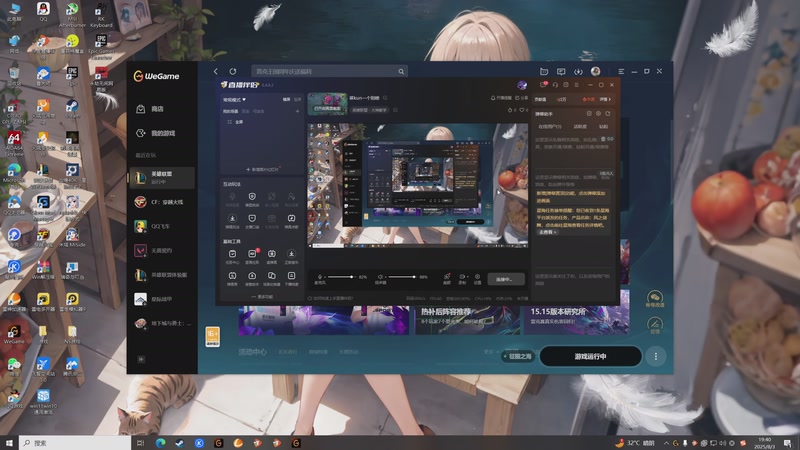The height and width of the screenshot is (450, 800).
Task: Open 设置 gear in the stream control bar
Action: click(x=478, y=279)
